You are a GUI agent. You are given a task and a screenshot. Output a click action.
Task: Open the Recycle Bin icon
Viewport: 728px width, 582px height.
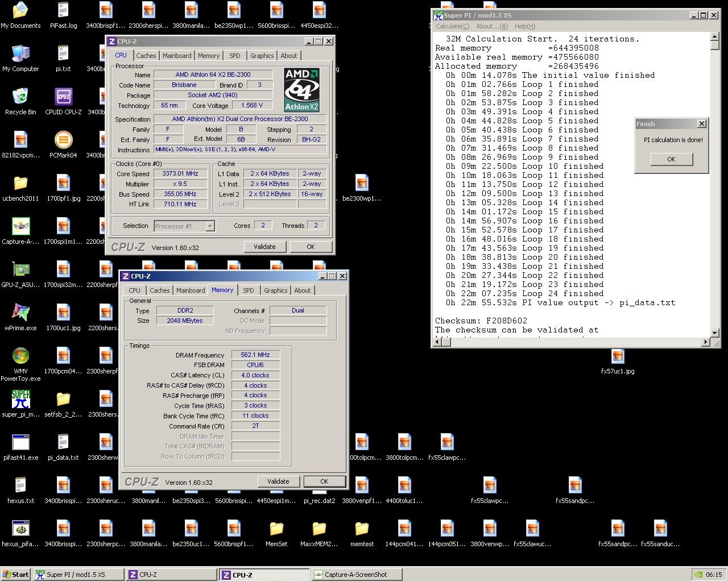tap(20, 102)
